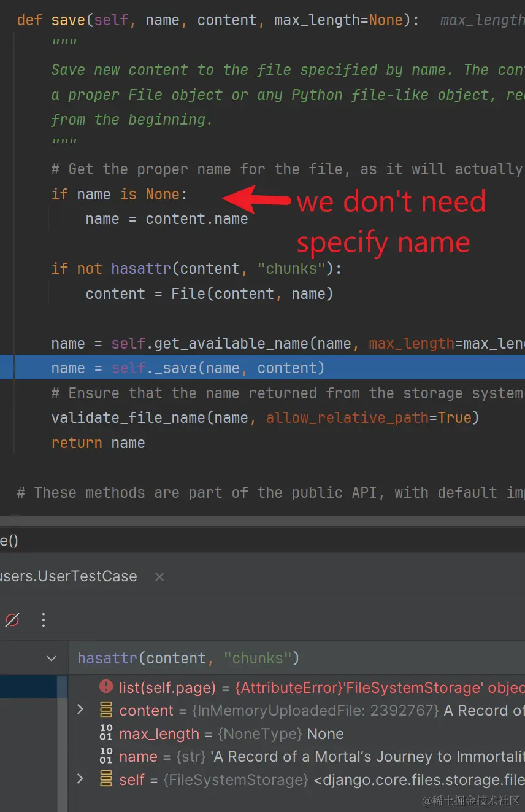Click the 'if not hasattr(content, "chunks")' line
The height and width of the screenshot is (812, 525).
[x=196, y=269]
